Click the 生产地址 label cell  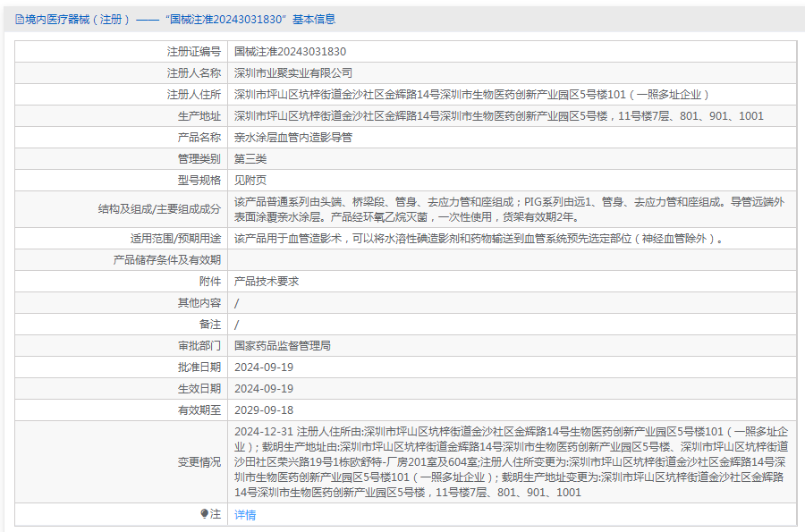121,116
